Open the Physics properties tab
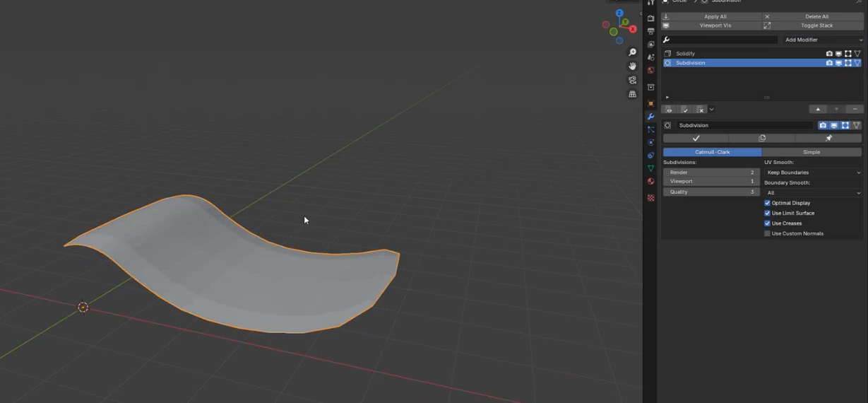Image resolution: width=868 pixels, height=403 pixels. pyautogui.click(x=650, y=142)
